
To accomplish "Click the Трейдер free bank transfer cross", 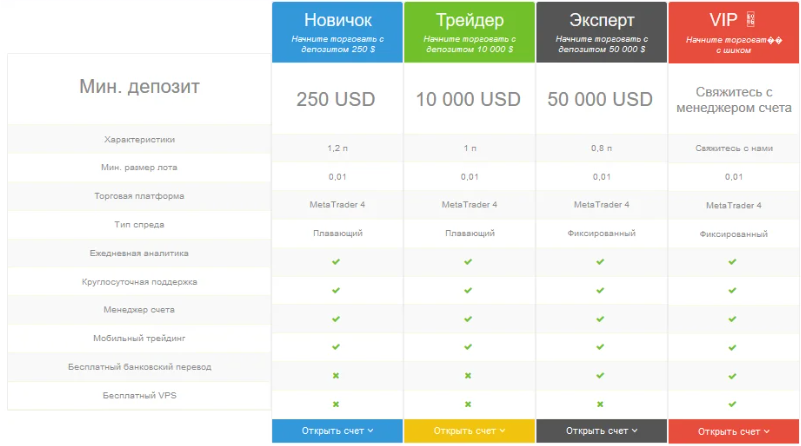I will (x=468, y=376).
